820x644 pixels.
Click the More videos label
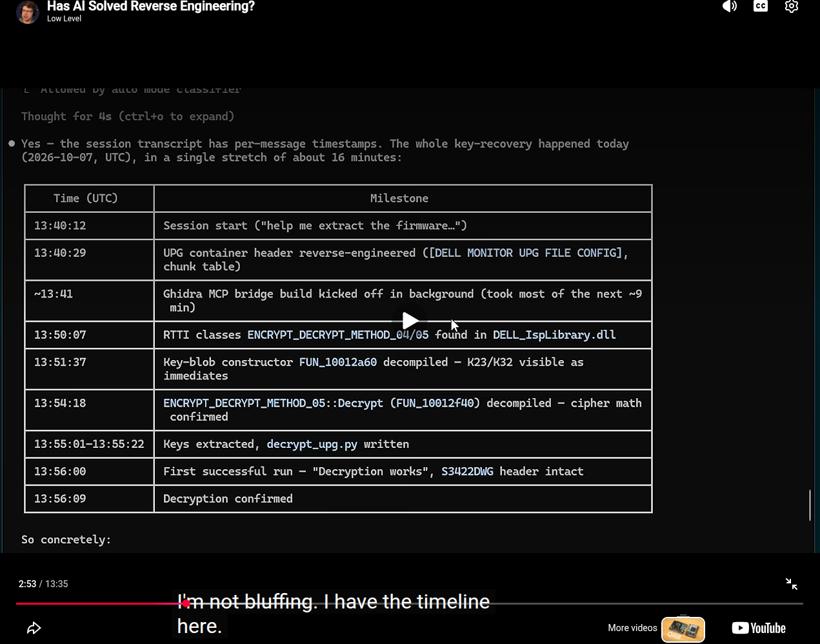coord(632,628)
